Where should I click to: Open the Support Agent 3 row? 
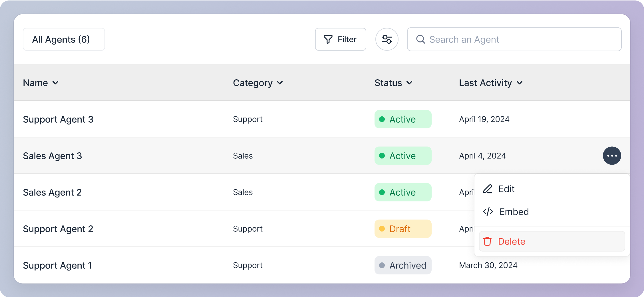58,119
